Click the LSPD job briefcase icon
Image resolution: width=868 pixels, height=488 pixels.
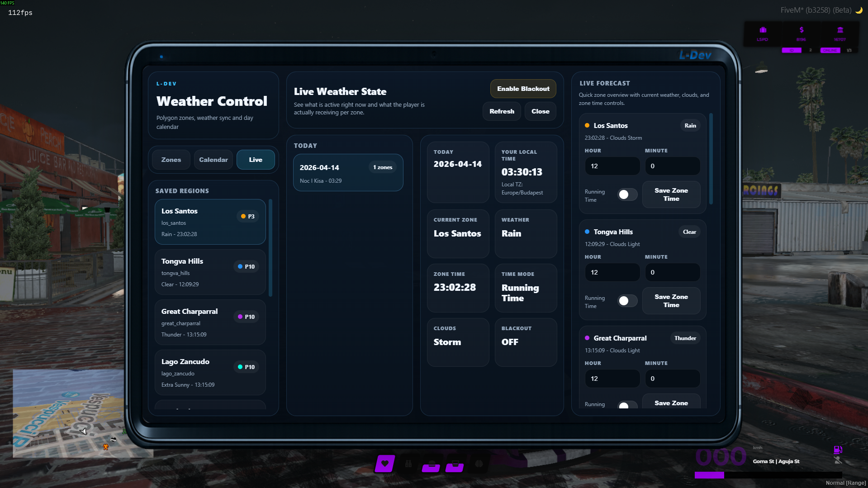[763, 30]
